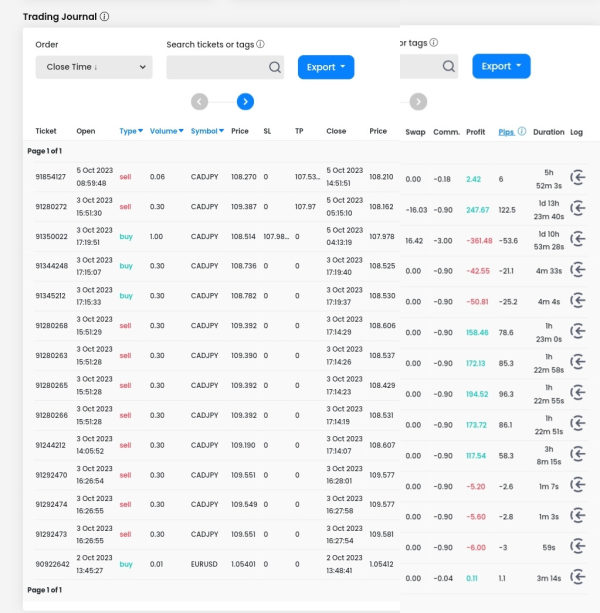Select ticket number 91244212
The width and height of the screenshot is (600, 613).
(x=50, y=445)
